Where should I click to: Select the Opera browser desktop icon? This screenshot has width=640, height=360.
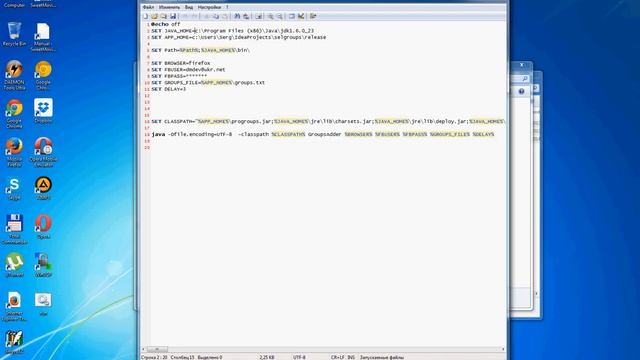click(x=43, y=227)
